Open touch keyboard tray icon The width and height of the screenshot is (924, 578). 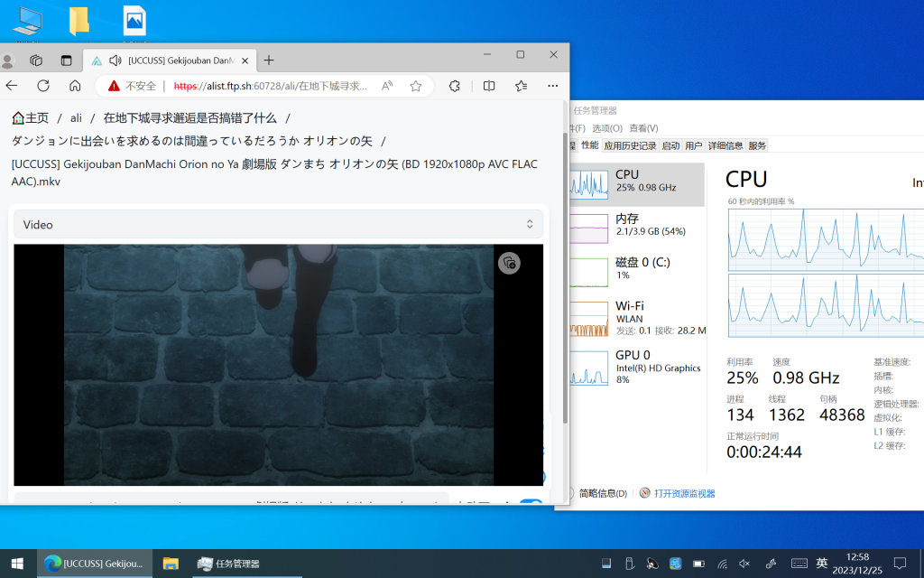[x=799, y=564]
